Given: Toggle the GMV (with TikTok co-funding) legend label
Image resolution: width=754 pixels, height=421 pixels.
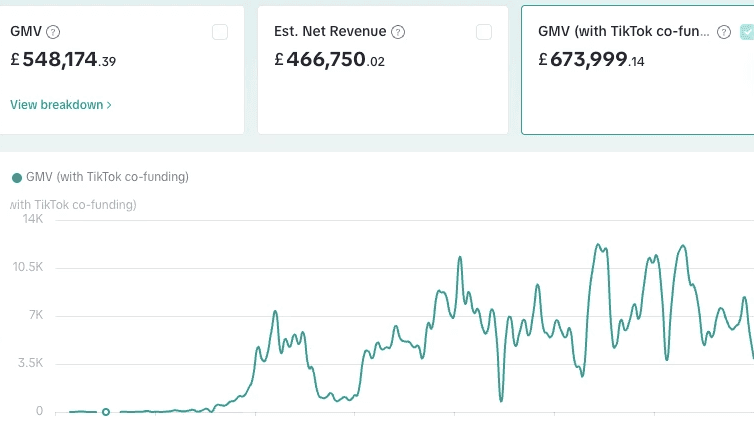Looking at the screenshot, I should coord(107,177).
